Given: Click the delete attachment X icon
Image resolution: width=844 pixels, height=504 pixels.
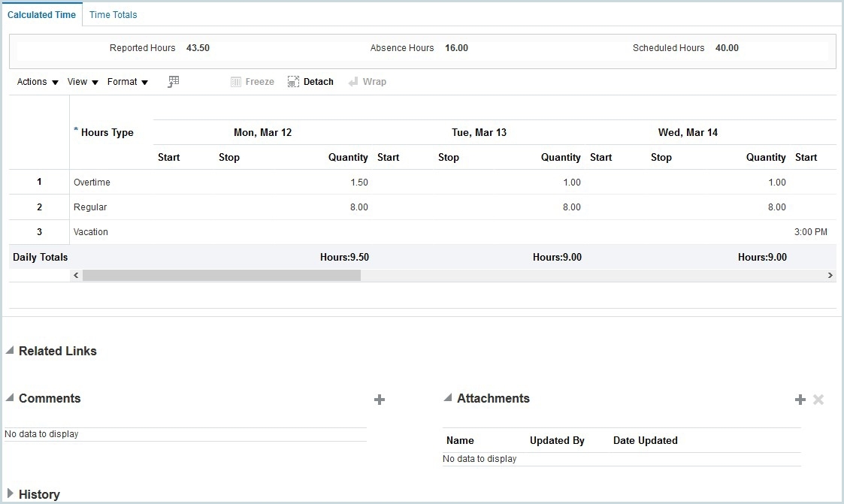Looking at the screenshot, I should coord(818,399).
